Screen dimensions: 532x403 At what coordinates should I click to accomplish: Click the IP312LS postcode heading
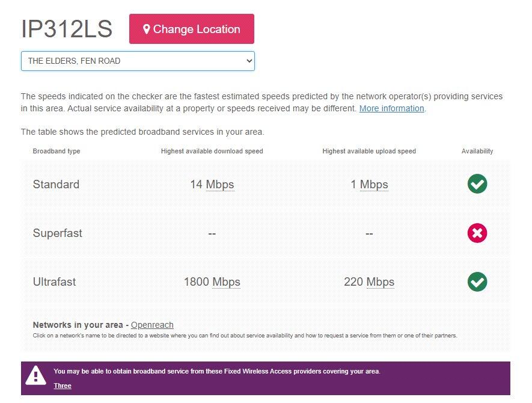pyautogui.click(x=67, y=29)
